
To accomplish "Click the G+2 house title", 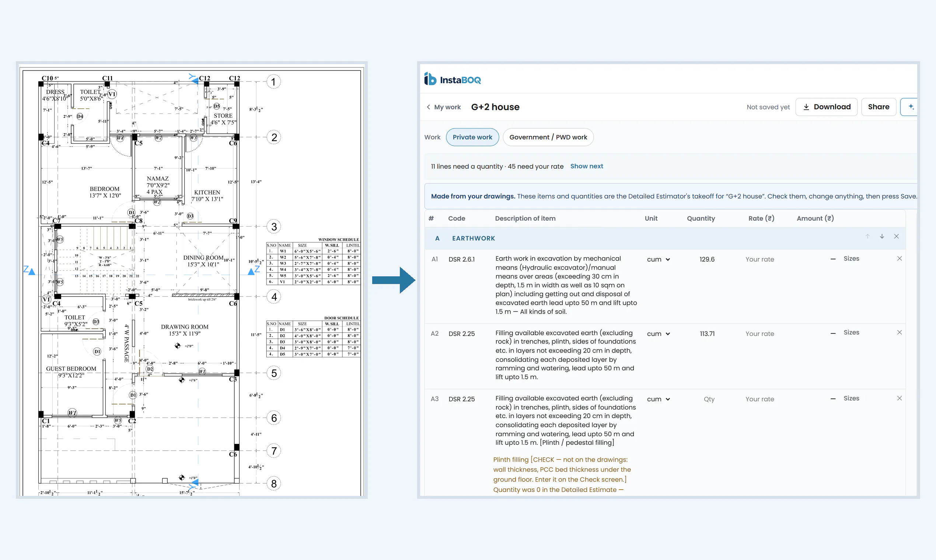I will (x=495, y=107).
